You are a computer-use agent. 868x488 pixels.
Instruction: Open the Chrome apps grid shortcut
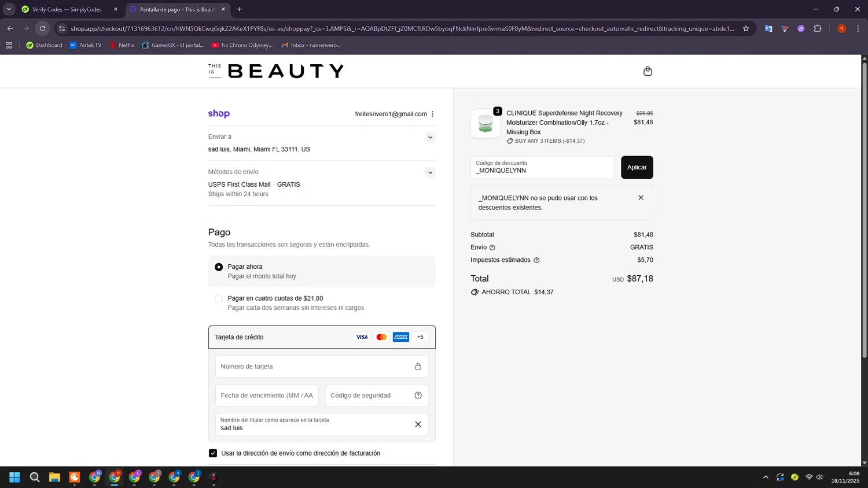click(x=9, y=45)
